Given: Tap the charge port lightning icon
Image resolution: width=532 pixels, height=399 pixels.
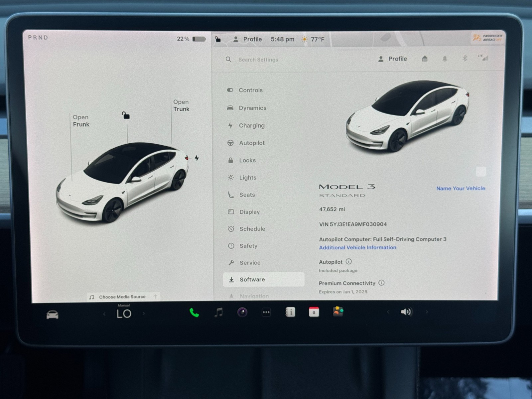Looking at the screenshot, I should (197, 158).
